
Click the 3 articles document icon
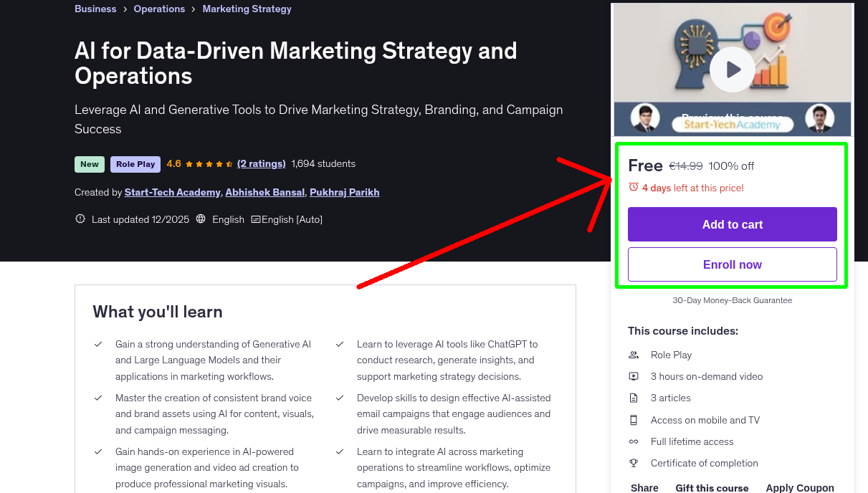pyautogui.click(x=634, y=398)
